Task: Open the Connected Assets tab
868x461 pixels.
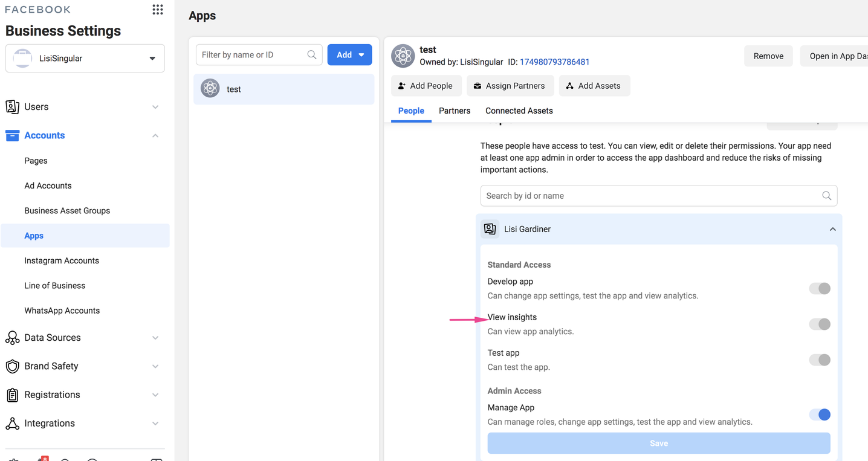Action: pos(519,111)
